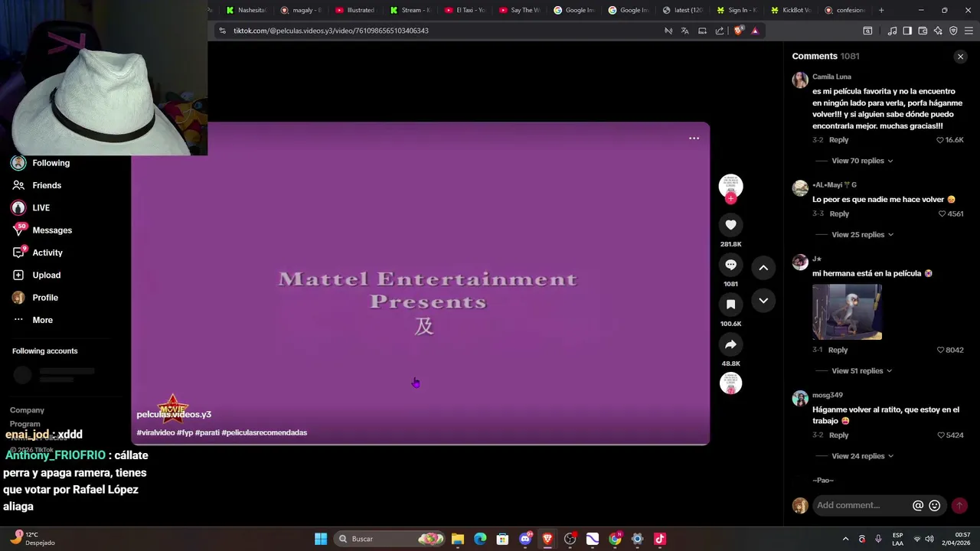The image size is (980, 551).
Task: Open the video three-dot options menu
Action: coord(694,139)
